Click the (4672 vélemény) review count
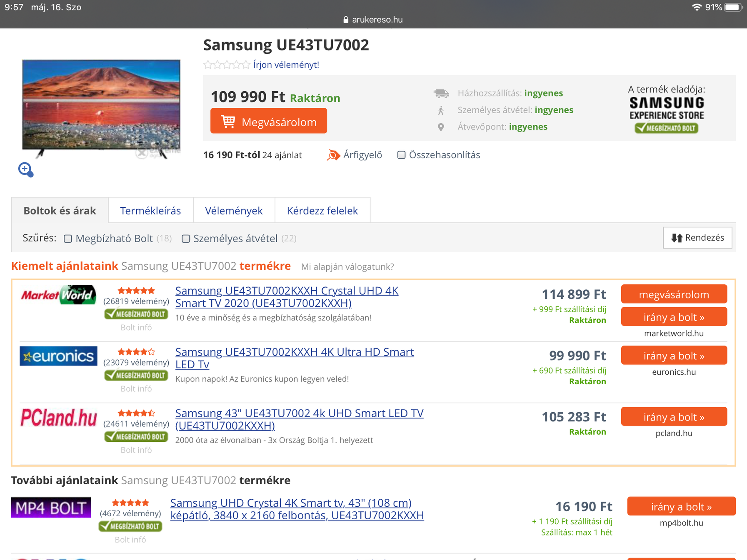 130,513
